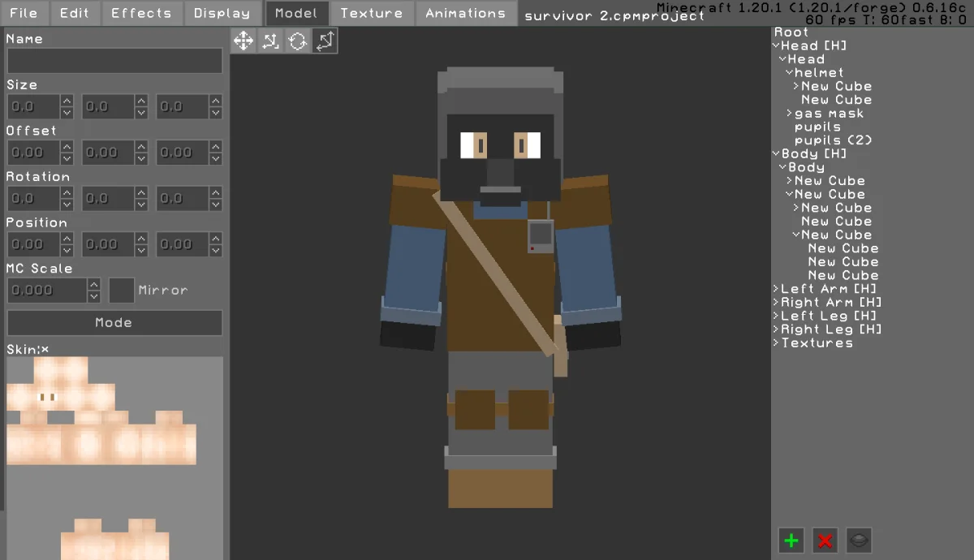Decrease the MC Scale value
Viewport: 974px width, 560px height.
coord(94,297)
